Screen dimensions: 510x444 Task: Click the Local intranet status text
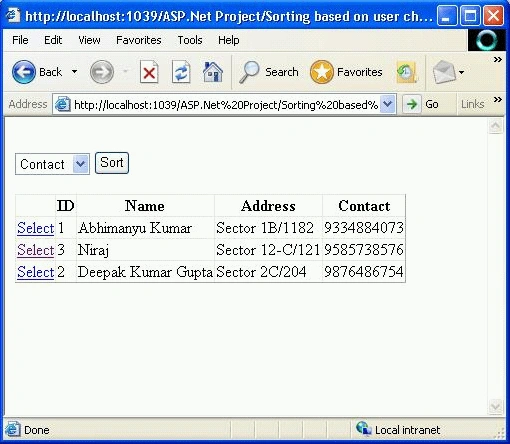point(407,430)
